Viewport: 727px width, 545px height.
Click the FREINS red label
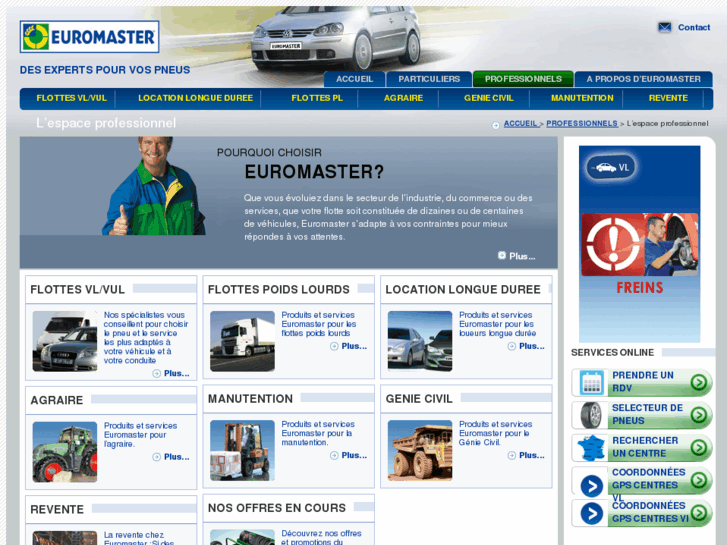(639, 288)
